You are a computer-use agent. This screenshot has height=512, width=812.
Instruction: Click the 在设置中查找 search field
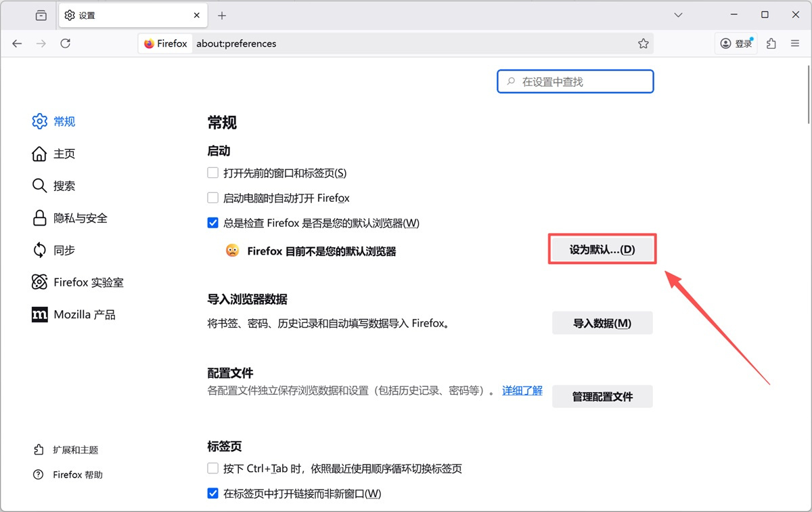(574, 81)
